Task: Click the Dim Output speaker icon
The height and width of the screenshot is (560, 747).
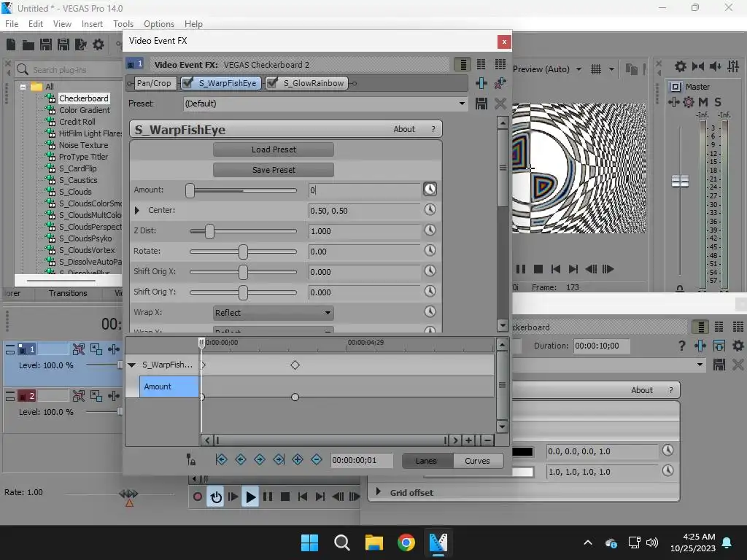Action: click(x=715, y=66)
